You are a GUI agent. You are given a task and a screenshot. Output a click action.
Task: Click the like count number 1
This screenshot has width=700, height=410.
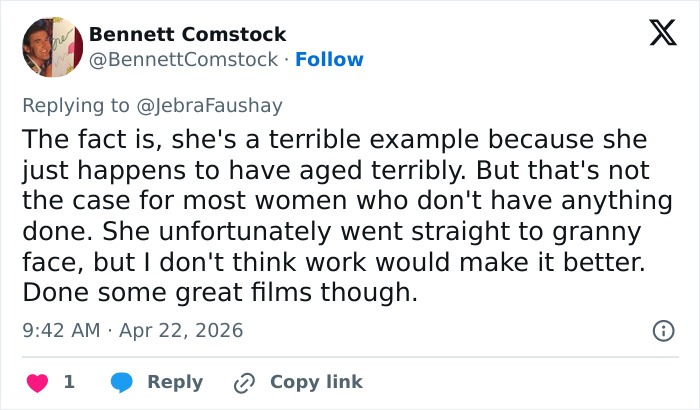[x=69, y=382]
